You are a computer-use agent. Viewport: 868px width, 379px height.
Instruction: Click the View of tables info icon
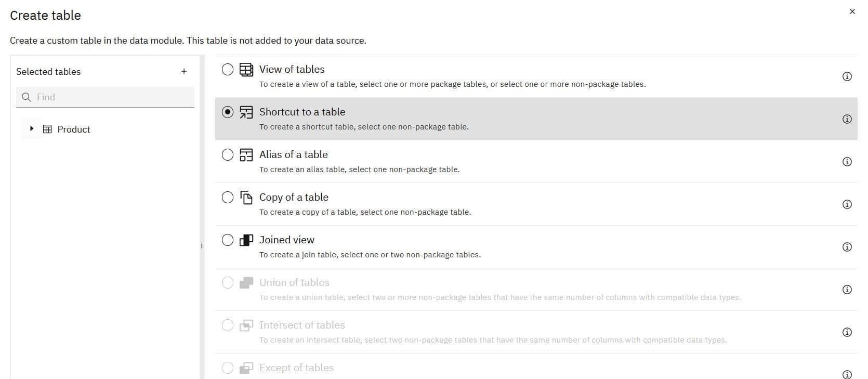pyautogui.click(x=847, y=76)
